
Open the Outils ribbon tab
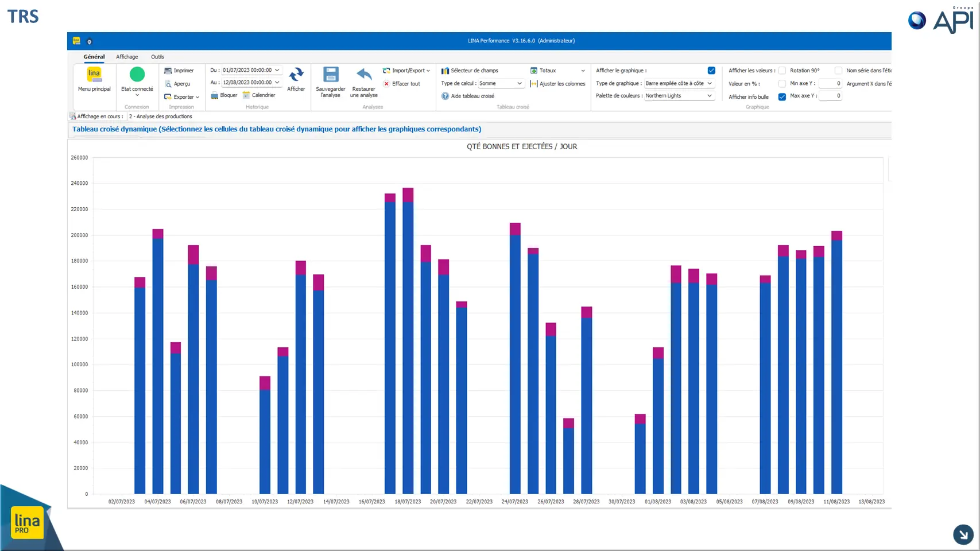(157, 57)
